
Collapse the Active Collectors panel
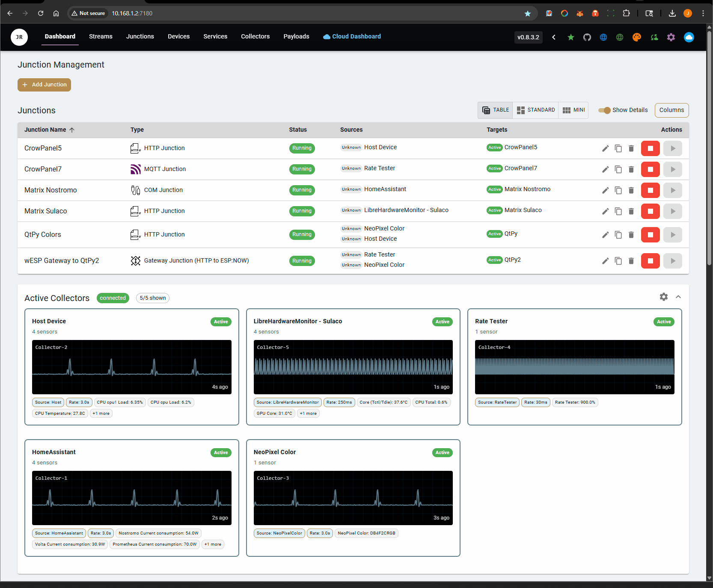point(678,297)
